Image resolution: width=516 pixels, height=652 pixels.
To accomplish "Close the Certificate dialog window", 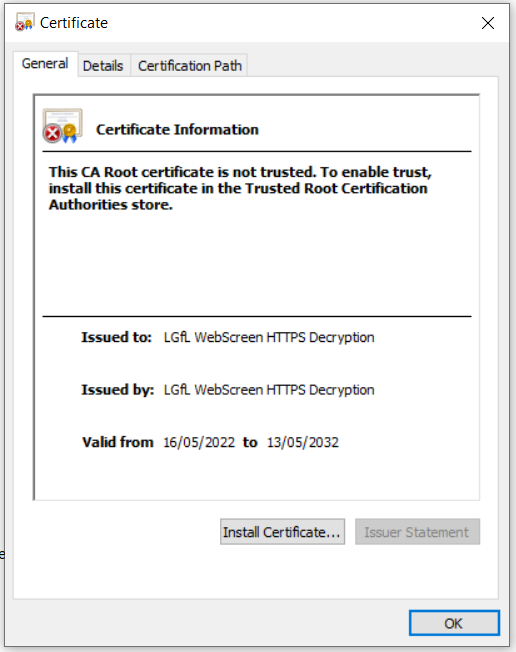I will pos(488,23).
